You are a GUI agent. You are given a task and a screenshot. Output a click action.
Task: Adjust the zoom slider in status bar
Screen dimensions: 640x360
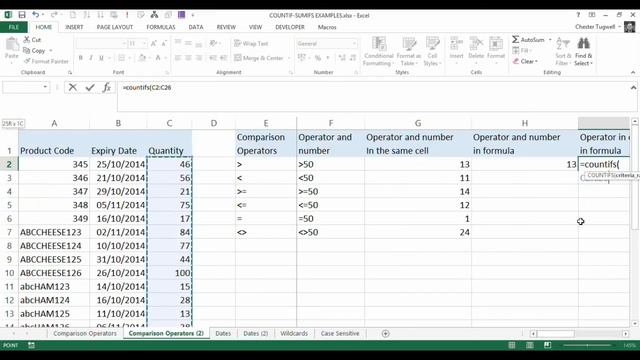click(x=587, y=345)
